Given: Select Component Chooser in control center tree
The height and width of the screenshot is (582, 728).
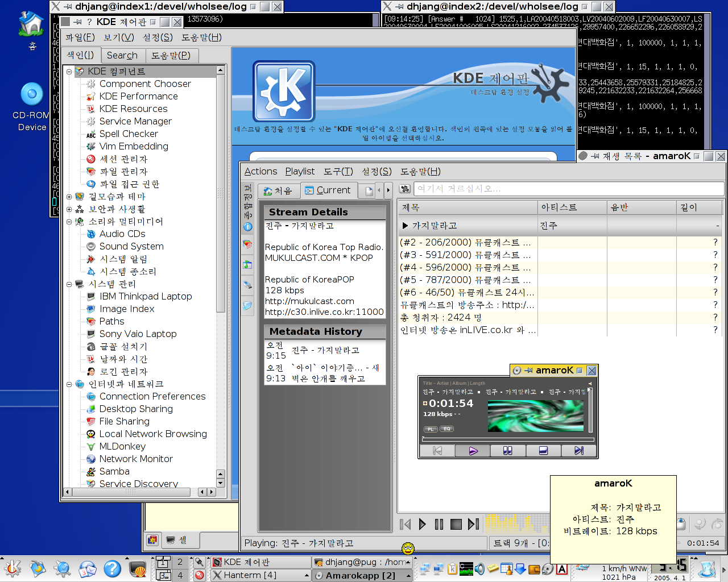Looking at the screenshot, I should pyautogui.click(x=145, y=84).
